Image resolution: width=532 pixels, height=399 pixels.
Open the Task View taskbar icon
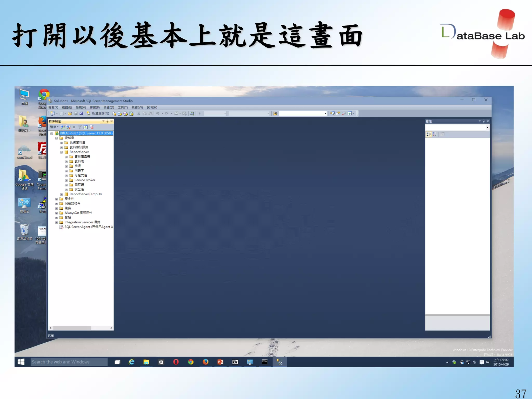point(117,362)
